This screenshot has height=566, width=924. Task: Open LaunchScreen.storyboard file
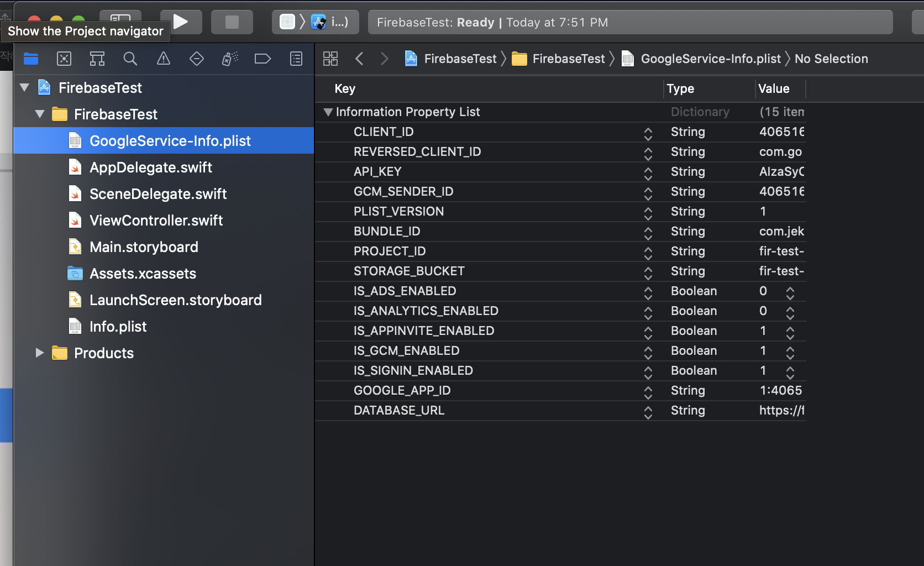pos(164,300)
